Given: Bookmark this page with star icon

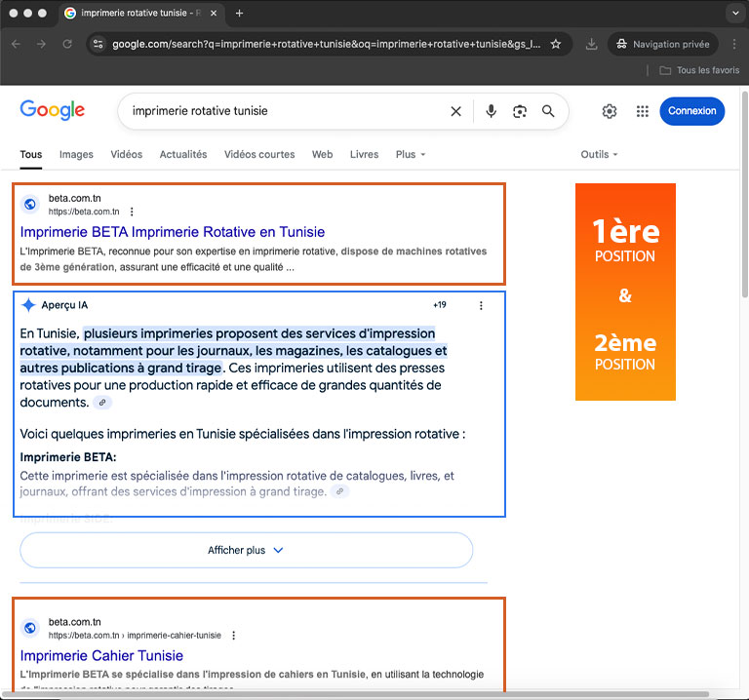Looking at the screenshot, I should 556,44.
